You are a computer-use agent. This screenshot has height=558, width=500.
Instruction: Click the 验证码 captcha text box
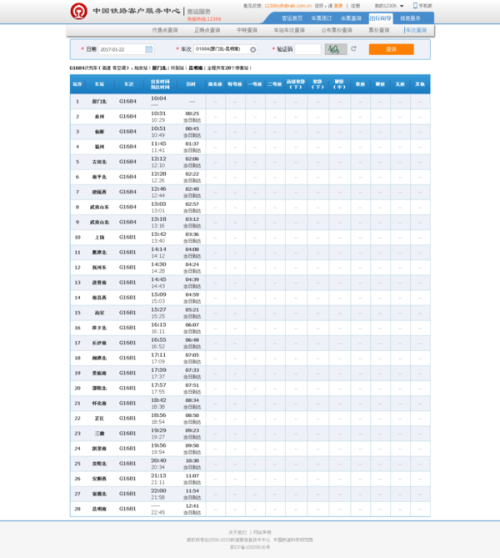pyautogui.click(x=308, y=49)
